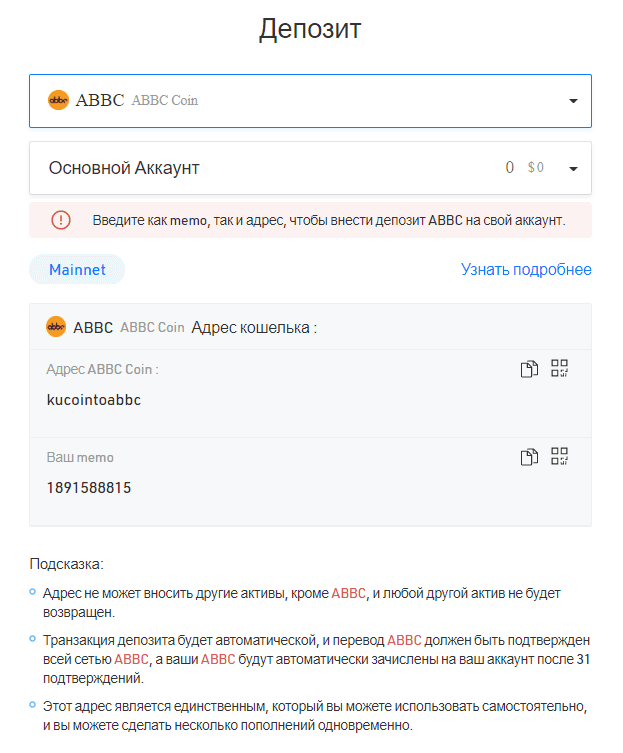Click the hint about the unique address
This screenshot has width=623, height=753.
(x=315, y=716)
